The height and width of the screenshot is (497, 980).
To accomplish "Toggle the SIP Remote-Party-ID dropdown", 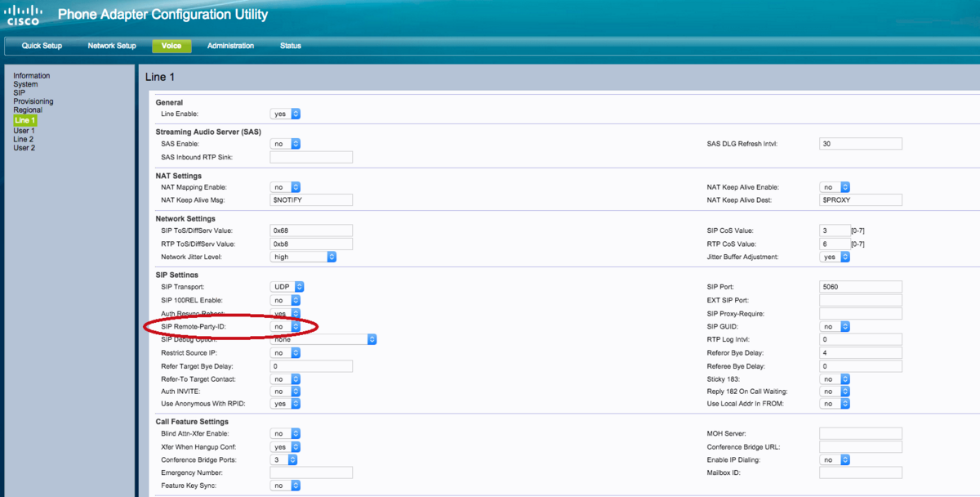I will pos(286,327).
